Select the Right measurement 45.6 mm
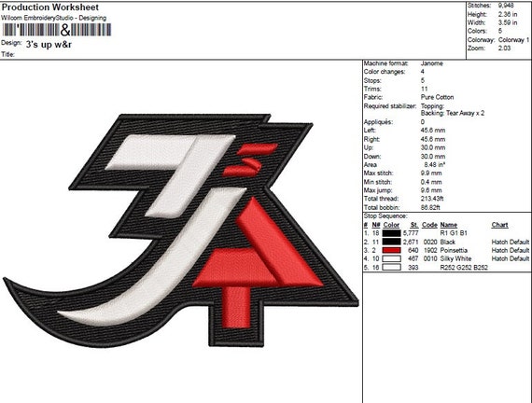 coord(433,139)
